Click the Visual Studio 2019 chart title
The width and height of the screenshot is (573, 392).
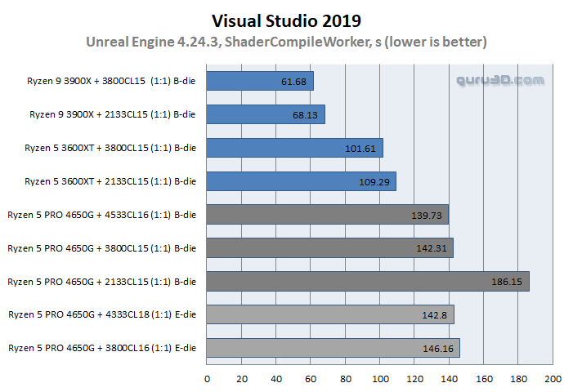(x=286, y=20)
